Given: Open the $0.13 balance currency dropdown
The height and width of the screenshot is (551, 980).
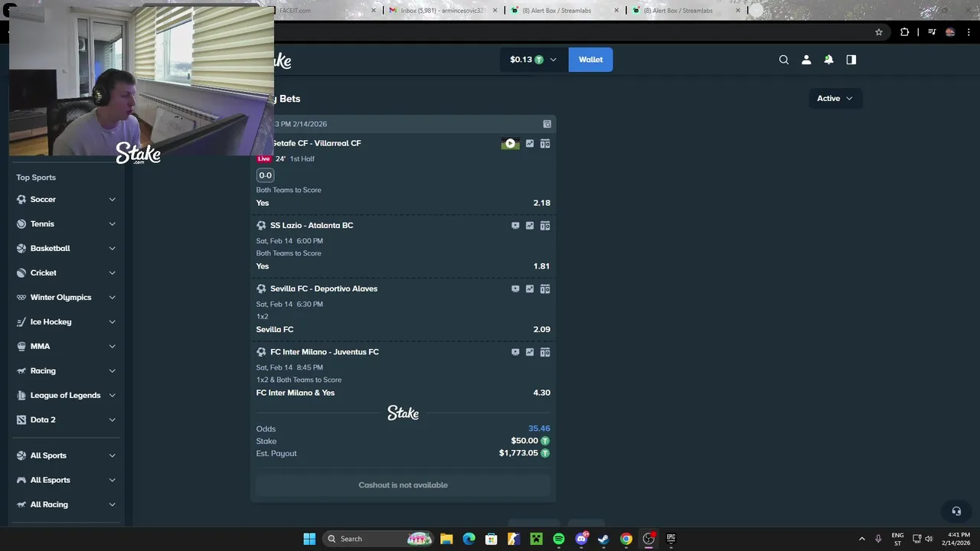Looking at the screenshot, I should click(534, 60).
